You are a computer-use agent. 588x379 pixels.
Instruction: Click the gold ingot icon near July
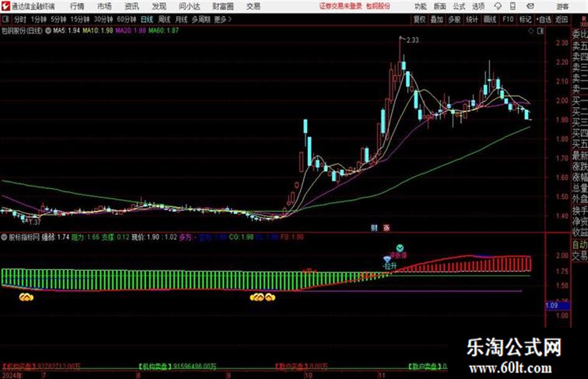tap(26, 297)
